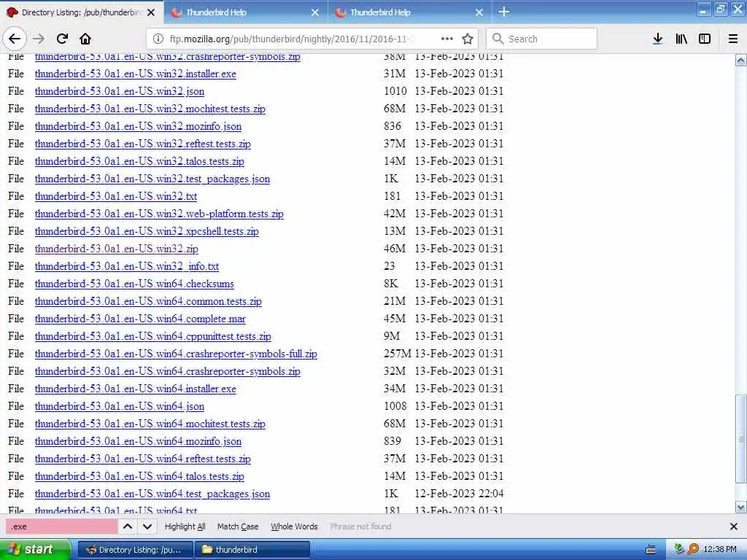The height and width of the screenshot is (560, 747).
Task: Download win64.mochitest.tests.zip
Action: coord(150,424)
